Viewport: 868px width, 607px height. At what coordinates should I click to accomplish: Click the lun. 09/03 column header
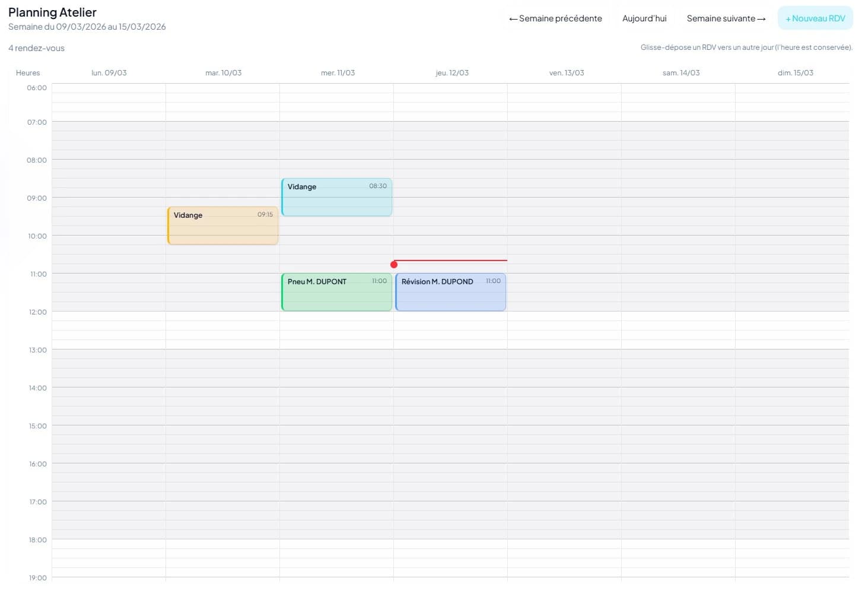109,72
